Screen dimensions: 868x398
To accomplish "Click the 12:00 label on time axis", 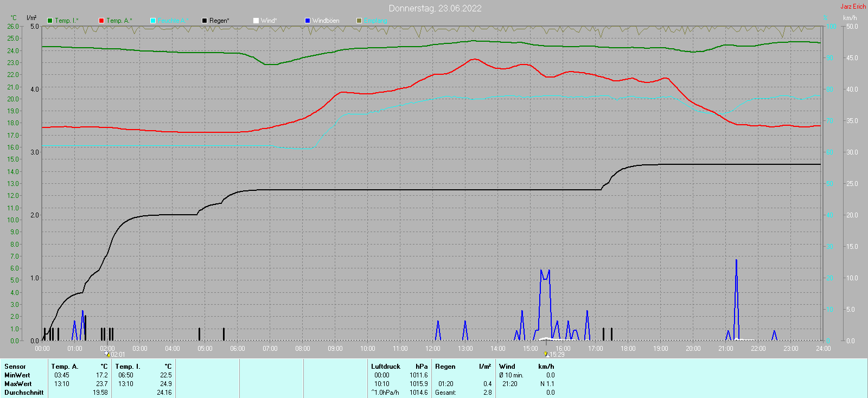I will (433, 349).
